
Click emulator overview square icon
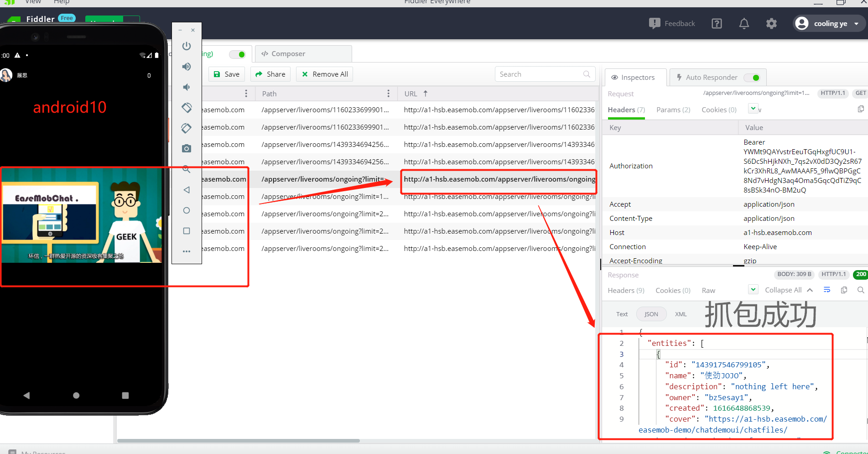tap(187, 231)
